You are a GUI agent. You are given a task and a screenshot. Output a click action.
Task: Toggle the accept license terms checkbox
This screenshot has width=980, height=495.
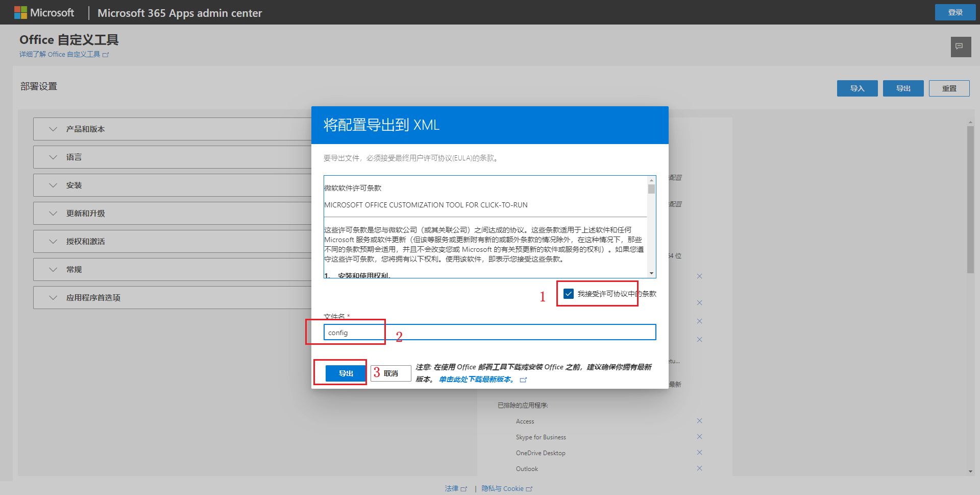tap(569, 294)
